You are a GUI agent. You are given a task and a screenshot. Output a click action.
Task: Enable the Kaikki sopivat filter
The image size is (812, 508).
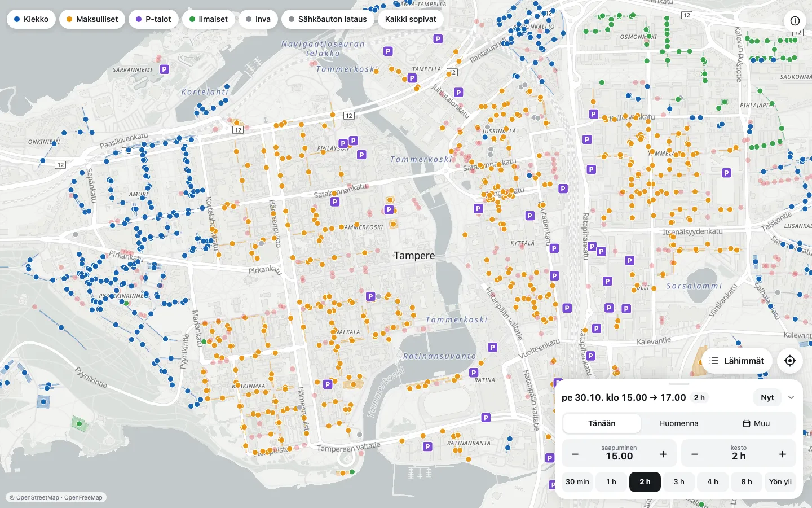pyautogui.click(x=411, y=19)
